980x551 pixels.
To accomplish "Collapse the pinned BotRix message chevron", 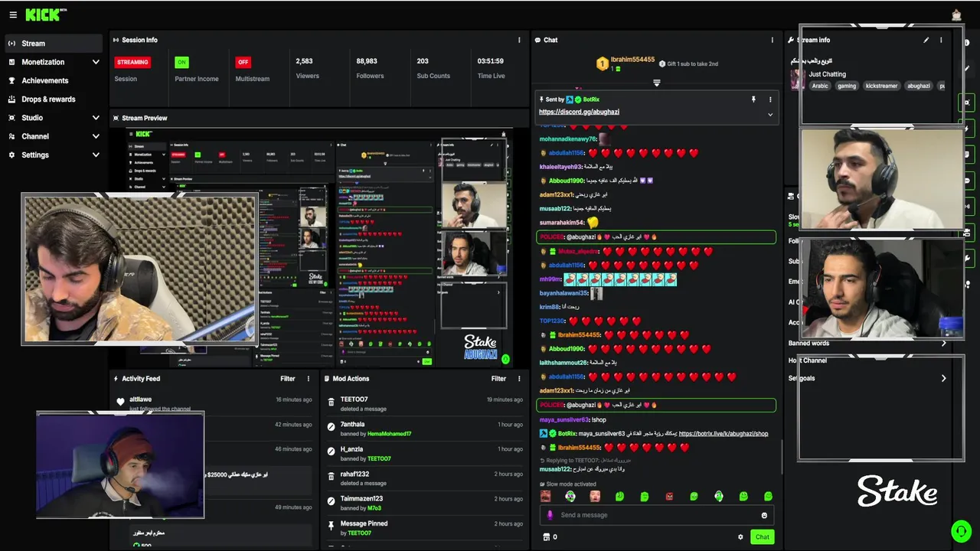I will pos(770,114).
